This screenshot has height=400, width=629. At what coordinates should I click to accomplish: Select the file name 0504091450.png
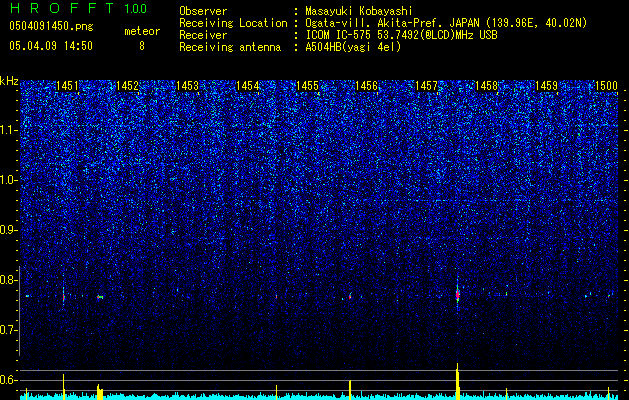[x=51, y=26]
